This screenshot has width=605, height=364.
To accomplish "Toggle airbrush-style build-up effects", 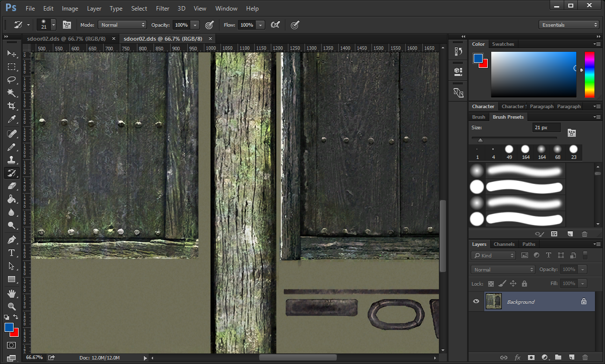I will click(275, 25).
